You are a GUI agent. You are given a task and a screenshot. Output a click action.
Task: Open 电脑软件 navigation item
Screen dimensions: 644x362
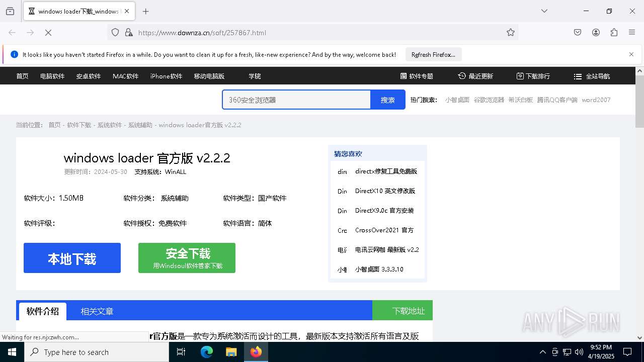52,76
